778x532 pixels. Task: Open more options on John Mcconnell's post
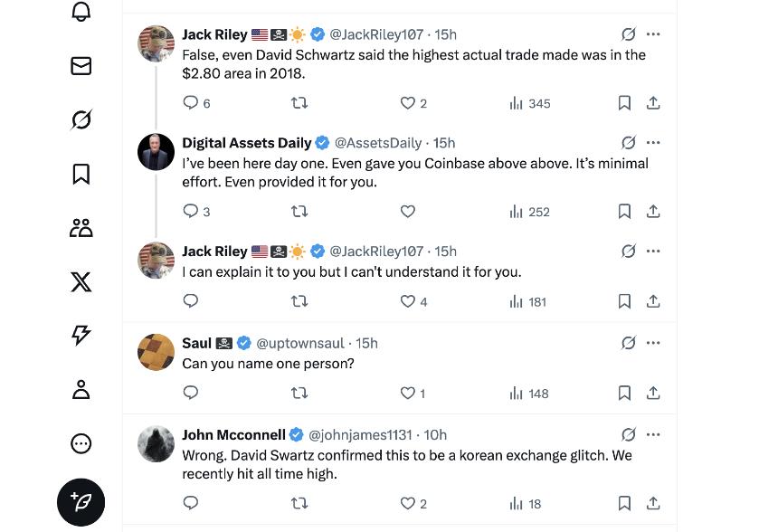tap(653, 434)
